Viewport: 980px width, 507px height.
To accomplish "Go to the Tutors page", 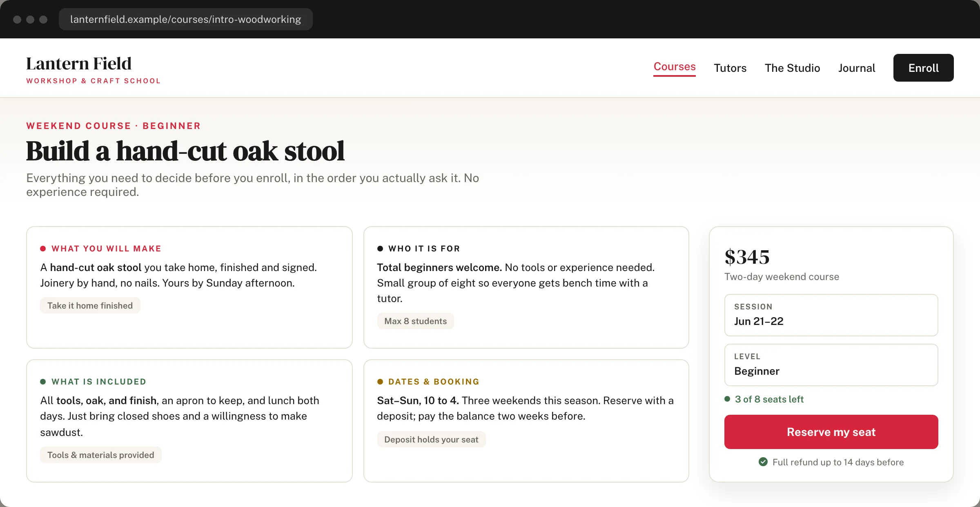I will click(x=730, y=68).
